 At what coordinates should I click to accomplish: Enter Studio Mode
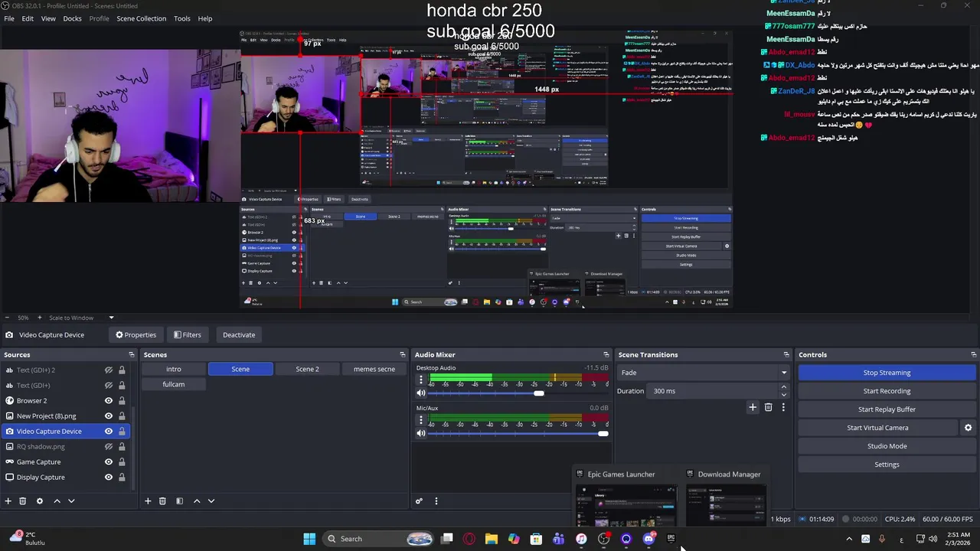point(887,446)
